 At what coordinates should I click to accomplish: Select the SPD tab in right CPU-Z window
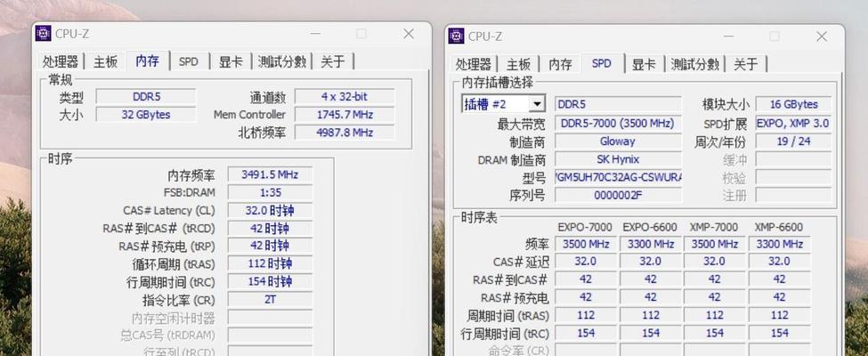[602, 63]
